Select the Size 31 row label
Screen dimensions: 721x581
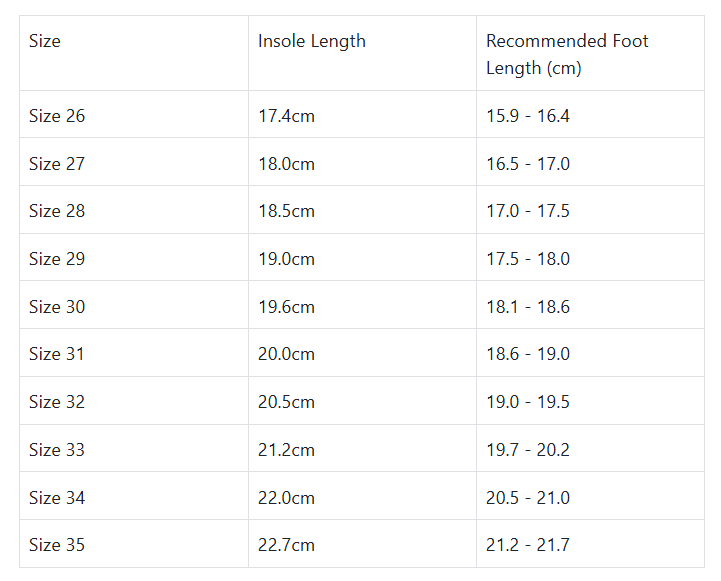point(57,354)
